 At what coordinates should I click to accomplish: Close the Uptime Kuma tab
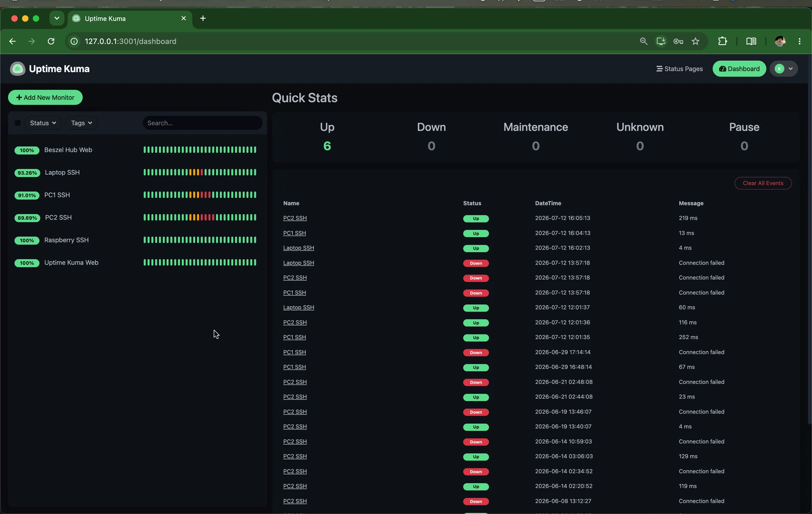point(184,18)
